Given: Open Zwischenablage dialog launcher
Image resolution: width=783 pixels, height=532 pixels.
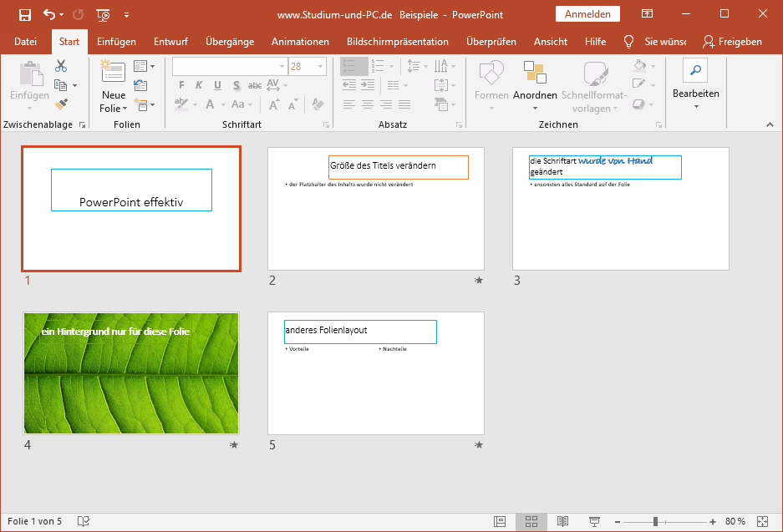Looking at the screenshot, I should pyautogui.click(x=83, y=124).
